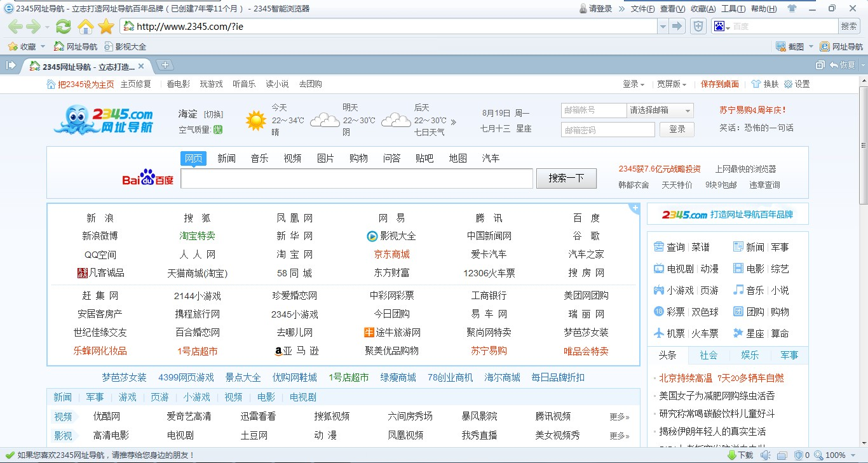
Task: Click the plus icon at navigation box corner
Action: [x=634, y=208]
